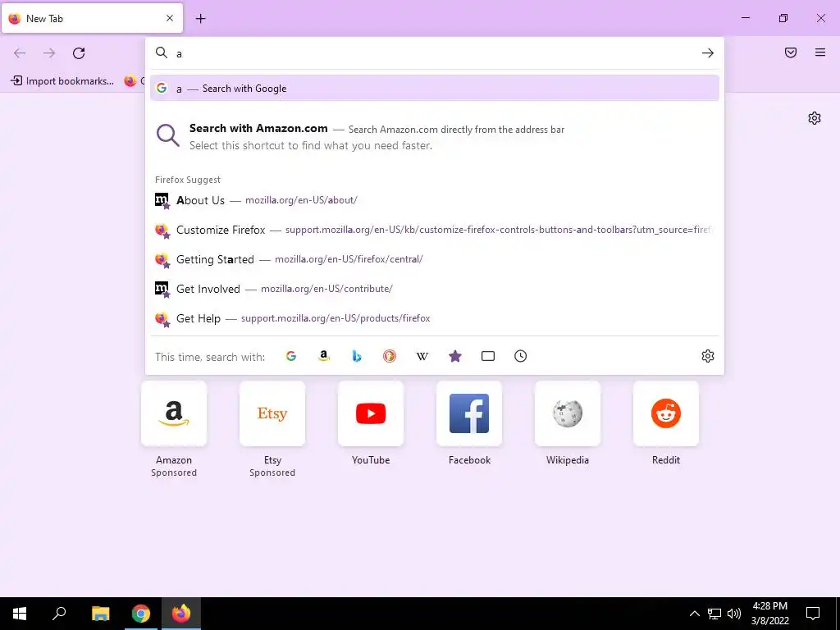This screenshot has width=840, height=630.
Task: Open Get Involved suggestion
Action: [435, 289]
